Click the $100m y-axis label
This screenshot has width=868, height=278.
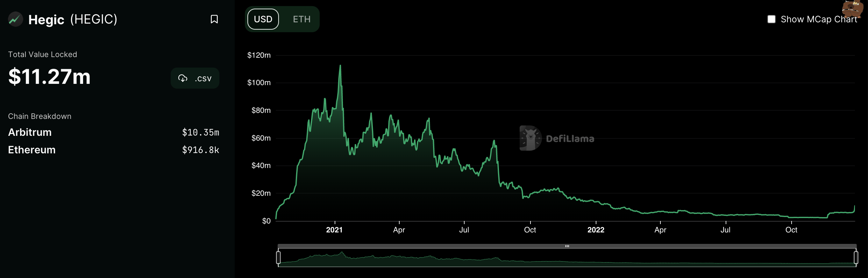point(259,83)
